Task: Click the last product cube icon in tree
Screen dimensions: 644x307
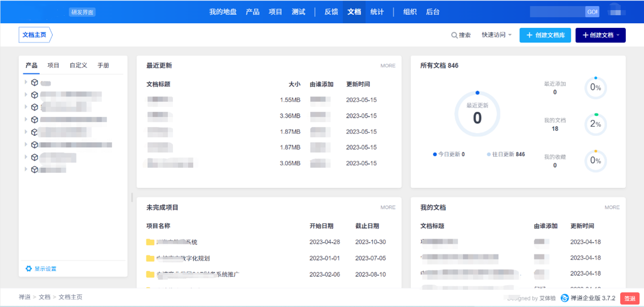Action: [35, 169]
